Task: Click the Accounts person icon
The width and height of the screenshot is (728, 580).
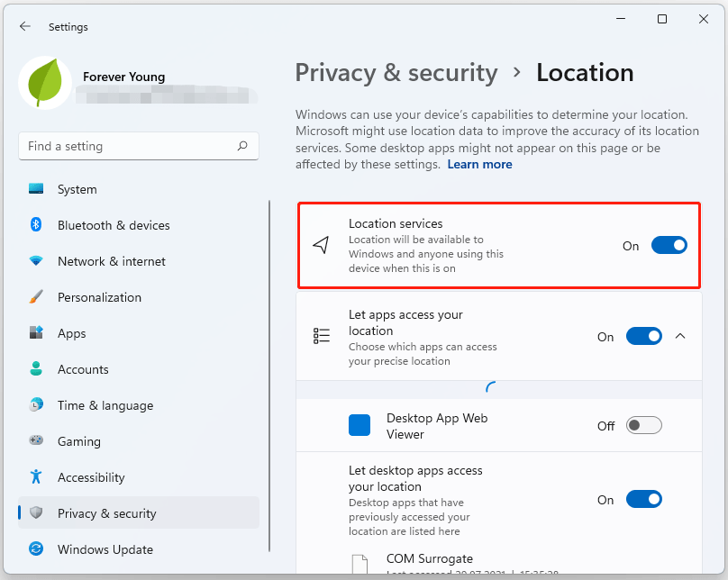Action: (36, 368)
